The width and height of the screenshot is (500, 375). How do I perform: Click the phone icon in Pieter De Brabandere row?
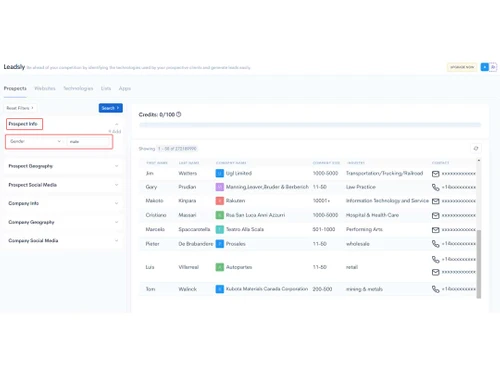click(x=435, y=244)
